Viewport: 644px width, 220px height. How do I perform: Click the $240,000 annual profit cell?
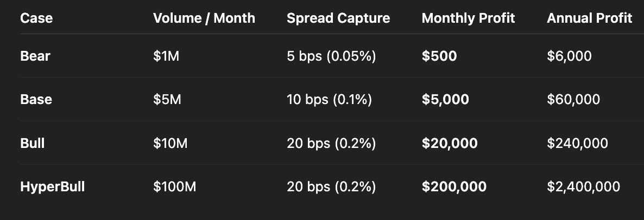[577, 143]
